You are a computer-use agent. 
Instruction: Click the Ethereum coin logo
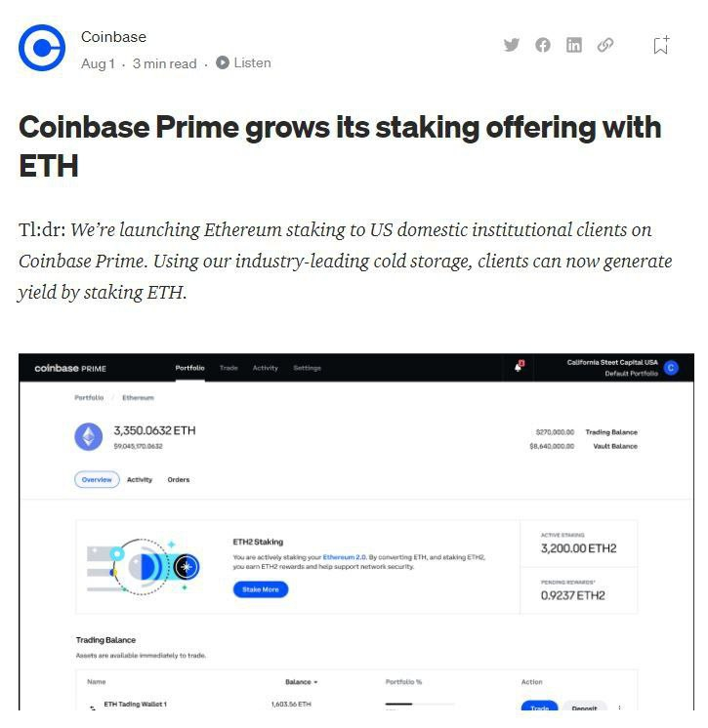[x=89, y=436]
